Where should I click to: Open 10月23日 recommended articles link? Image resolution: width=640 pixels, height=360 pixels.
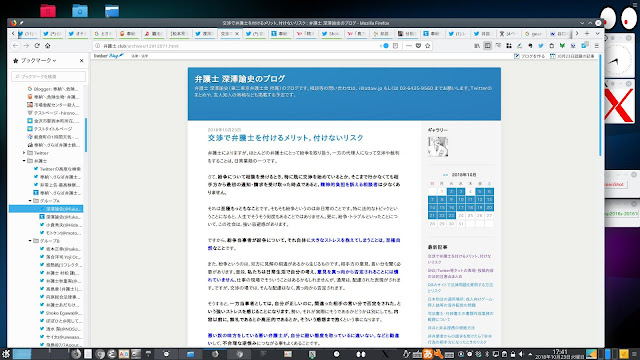tap(572, 56)
